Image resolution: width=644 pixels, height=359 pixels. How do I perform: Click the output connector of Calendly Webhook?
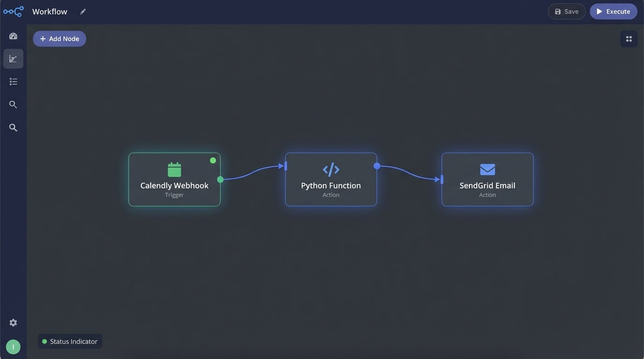[220, 179]
